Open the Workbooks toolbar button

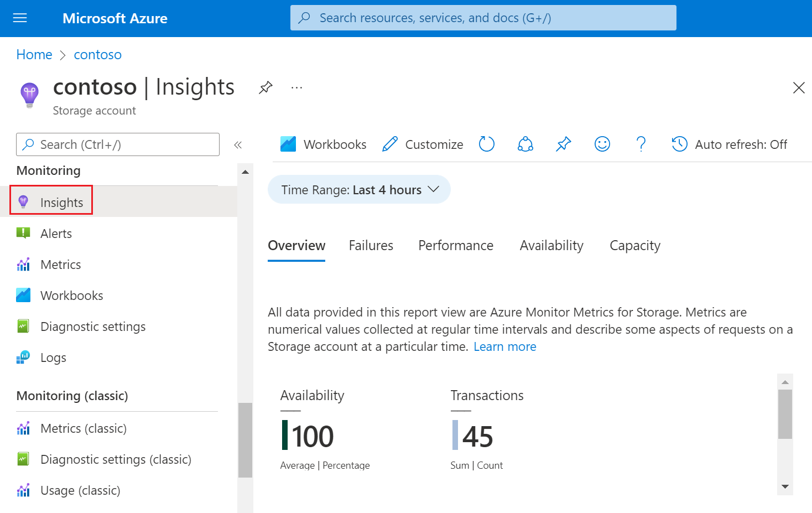pos(324,144)
